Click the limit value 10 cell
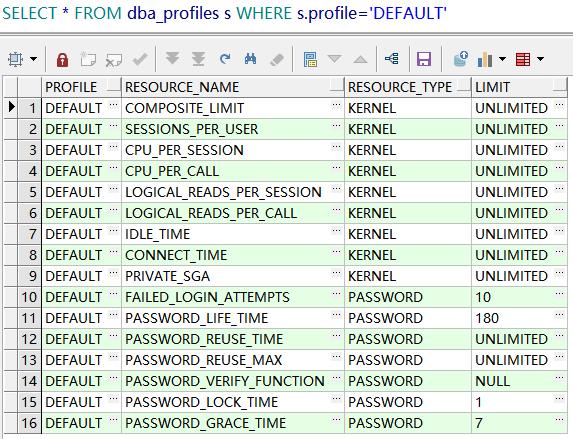573x439 pixels. 519,297
